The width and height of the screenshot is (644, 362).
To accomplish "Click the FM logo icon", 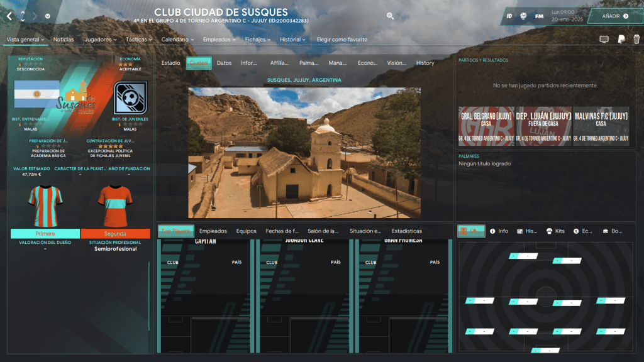I will coord(539,16).
